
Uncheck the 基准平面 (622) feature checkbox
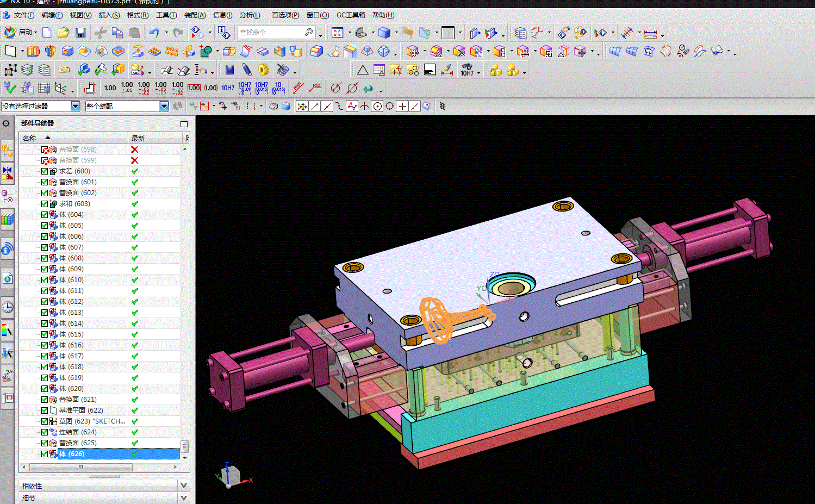point(45,410)
